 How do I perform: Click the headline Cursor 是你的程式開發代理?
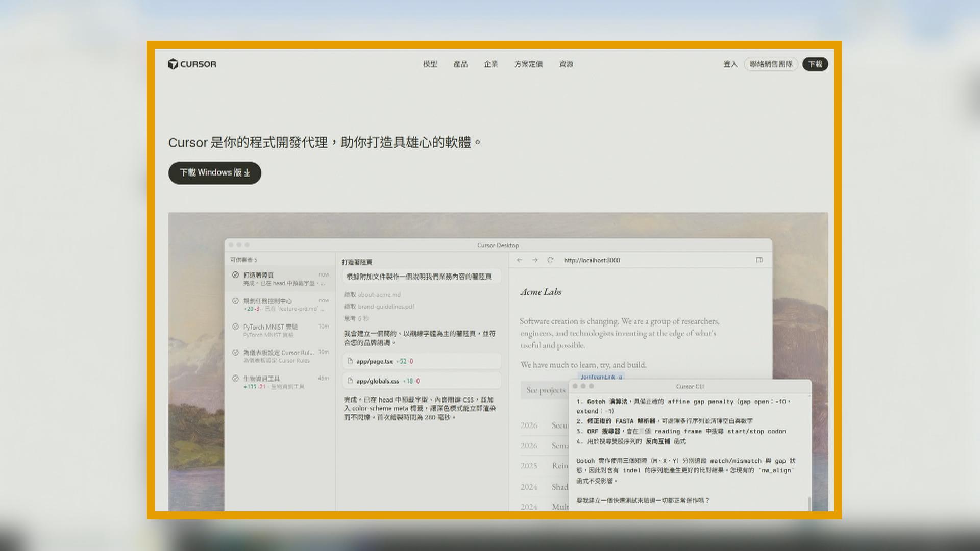pos(325,142)
